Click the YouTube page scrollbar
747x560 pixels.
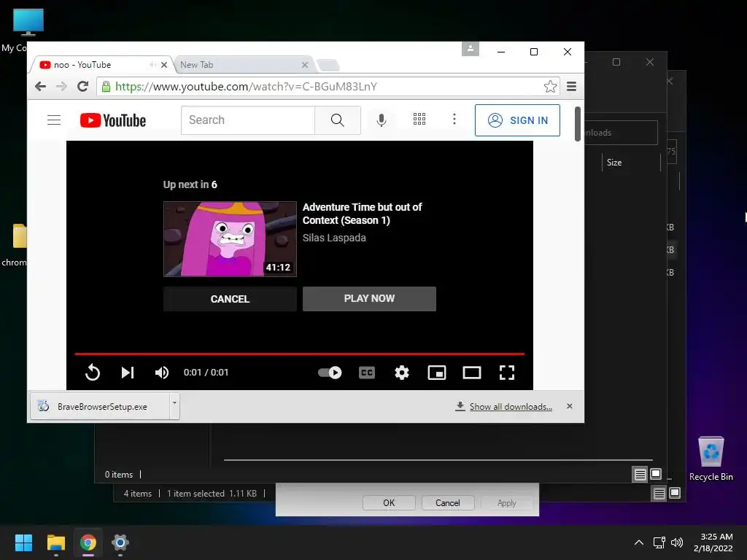click(578, 124)
